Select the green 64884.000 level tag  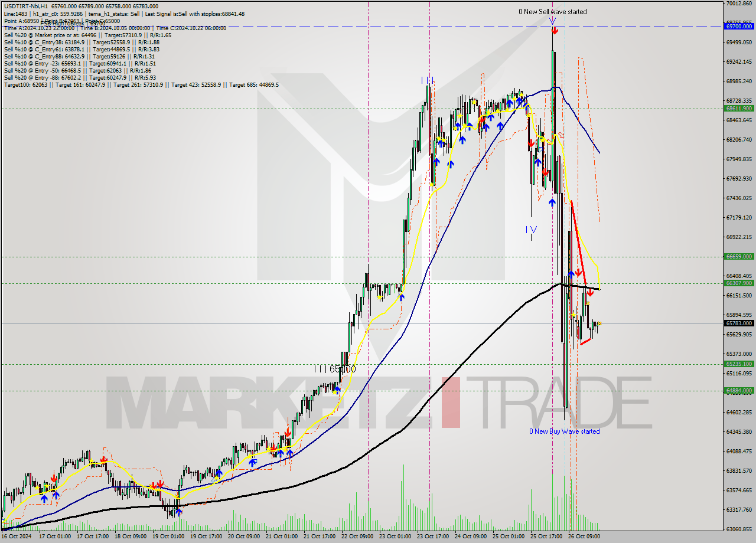[x=739, y=391]
